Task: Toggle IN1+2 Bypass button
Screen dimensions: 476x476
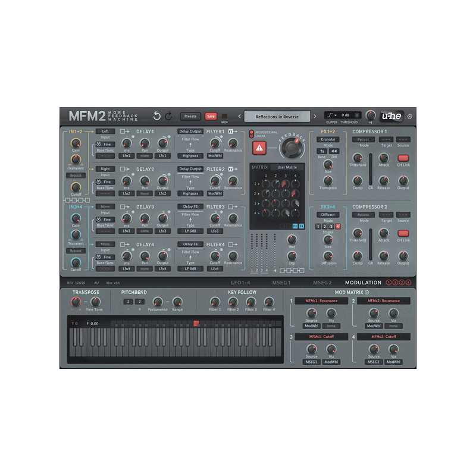Action: pos(76,176)
